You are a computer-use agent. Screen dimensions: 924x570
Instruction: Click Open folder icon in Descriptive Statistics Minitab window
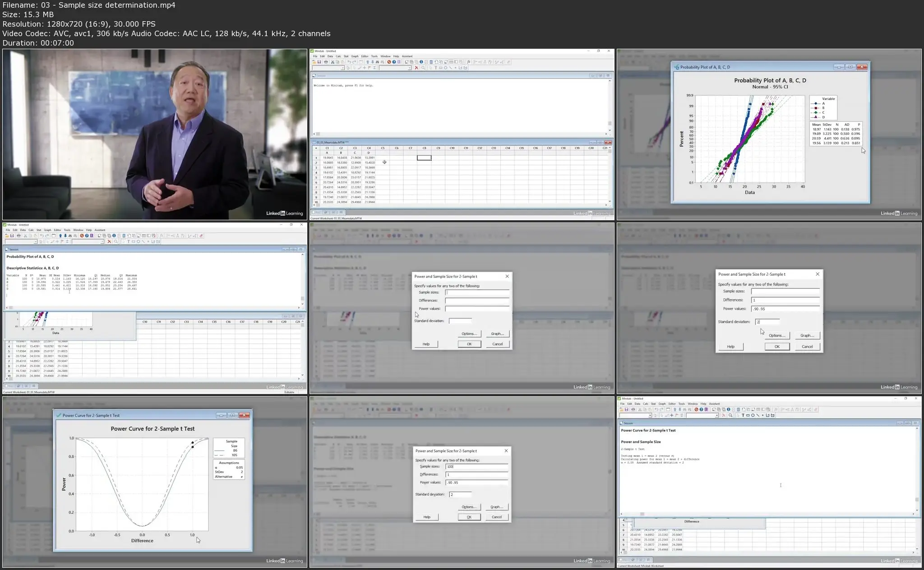(7, 236)
